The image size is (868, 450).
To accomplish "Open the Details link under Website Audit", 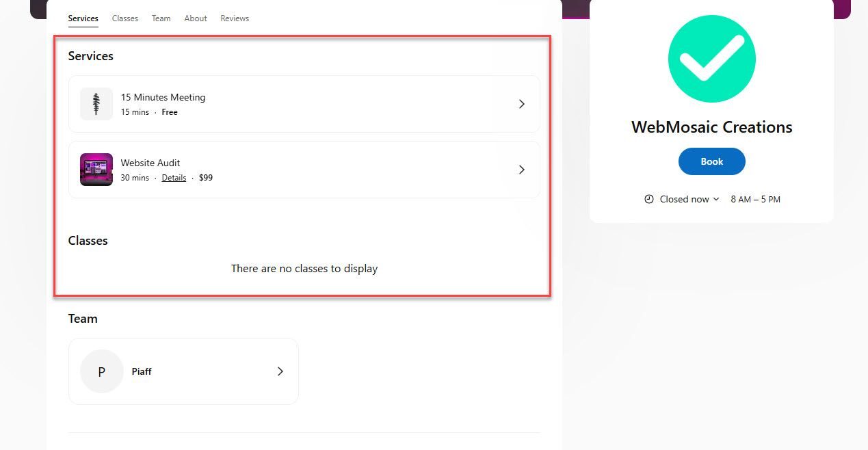I will [174, 177].
